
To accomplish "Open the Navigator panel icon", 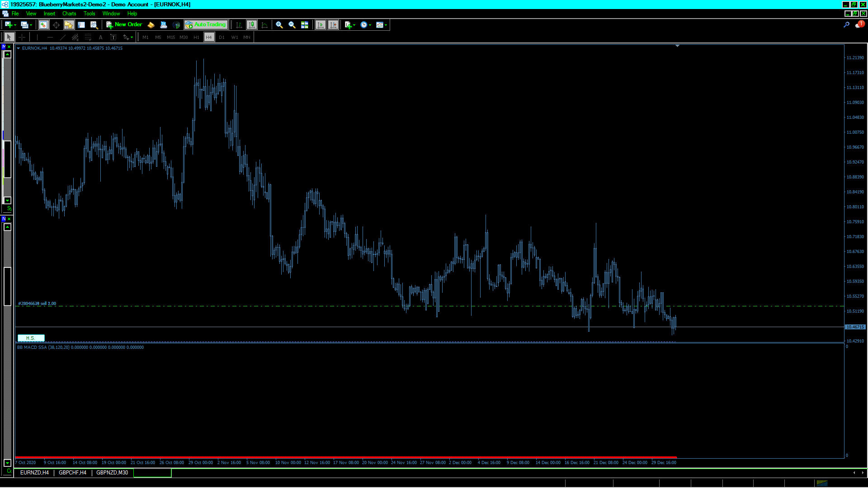I will coord(69,25).
